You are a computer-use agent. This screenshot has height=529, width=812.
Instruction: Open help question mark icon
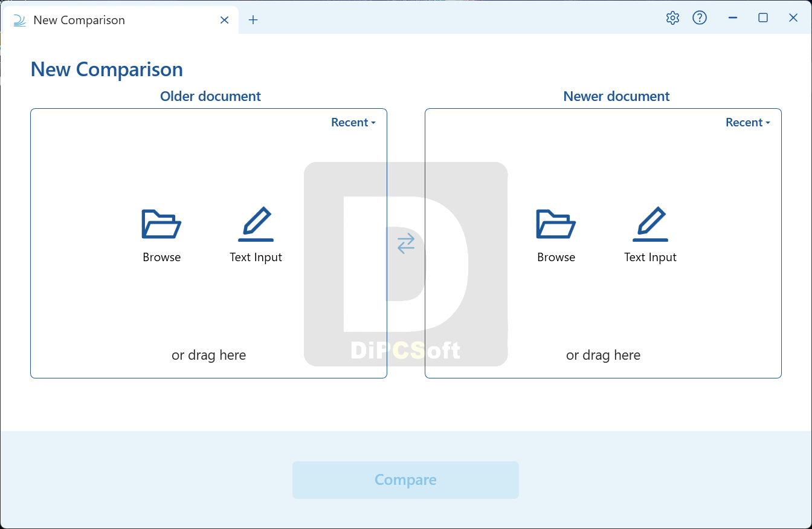click(x=700, y=18)
